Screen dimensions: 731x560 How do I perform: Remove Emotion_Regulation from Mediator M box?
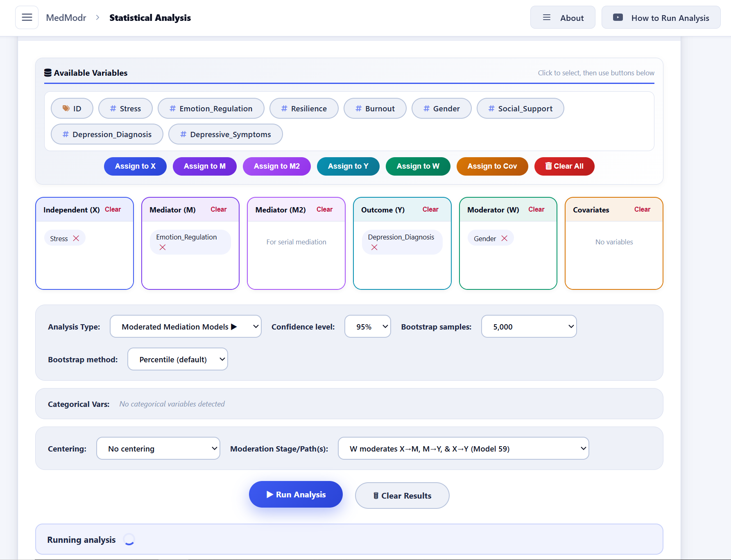tap(163, 247)
